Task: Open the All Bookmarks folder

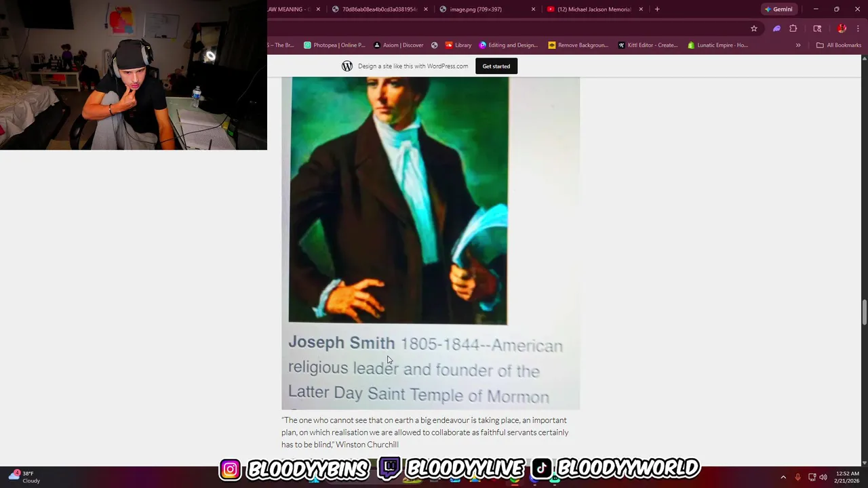Action: [x=839, y=45]
